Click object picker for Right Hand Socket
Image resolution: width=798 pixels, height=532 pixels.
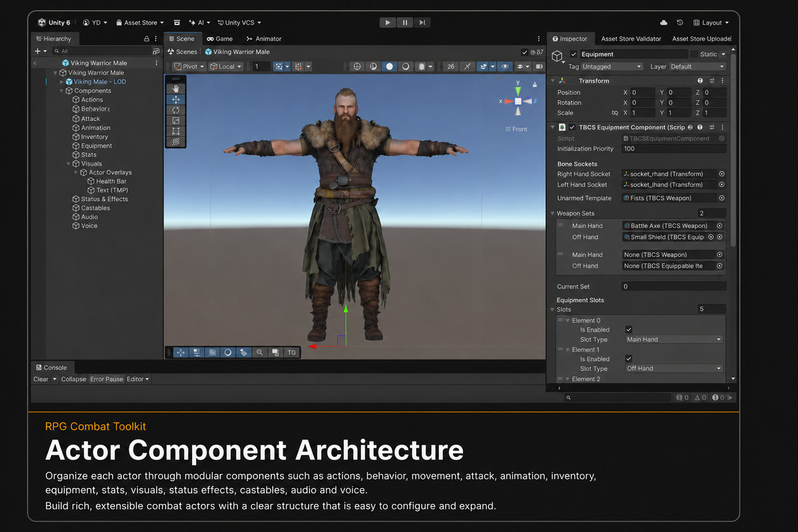pos(722,174)
